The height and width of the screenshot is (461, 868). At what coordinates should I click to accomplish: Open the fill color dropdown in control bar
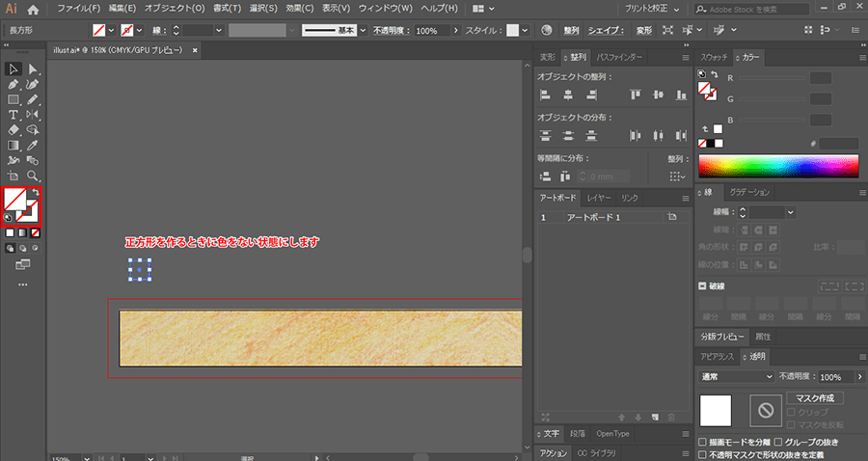point(111,31)
